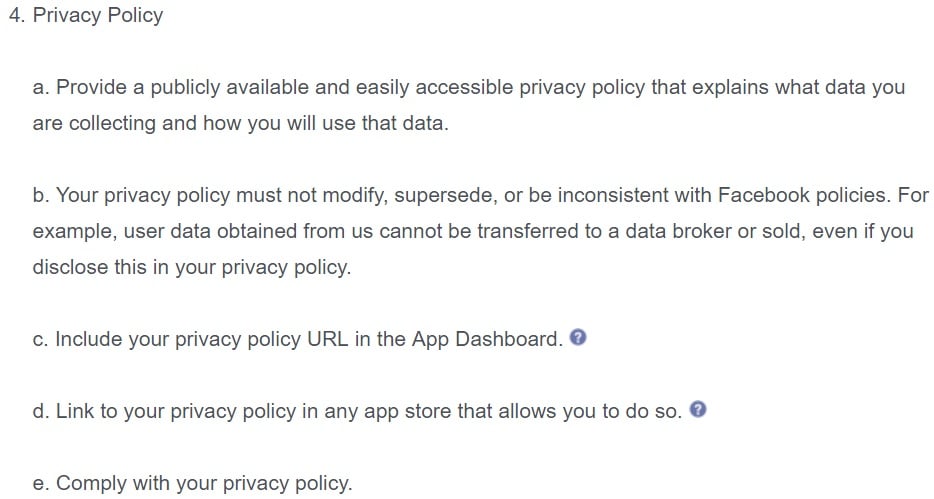
Task: Click the word "Comply" in item e
Action: [91, 483]
